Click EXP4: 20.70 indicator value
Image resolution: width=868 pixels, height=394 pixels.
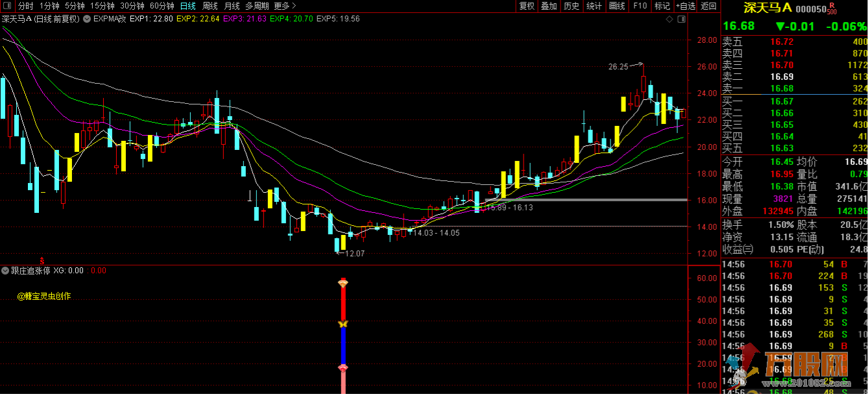[x=291, y=19]
